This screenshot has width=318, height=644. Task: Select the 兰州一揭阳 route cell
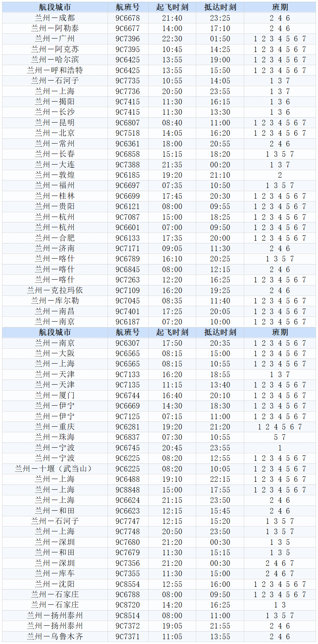tap(55, 102)
